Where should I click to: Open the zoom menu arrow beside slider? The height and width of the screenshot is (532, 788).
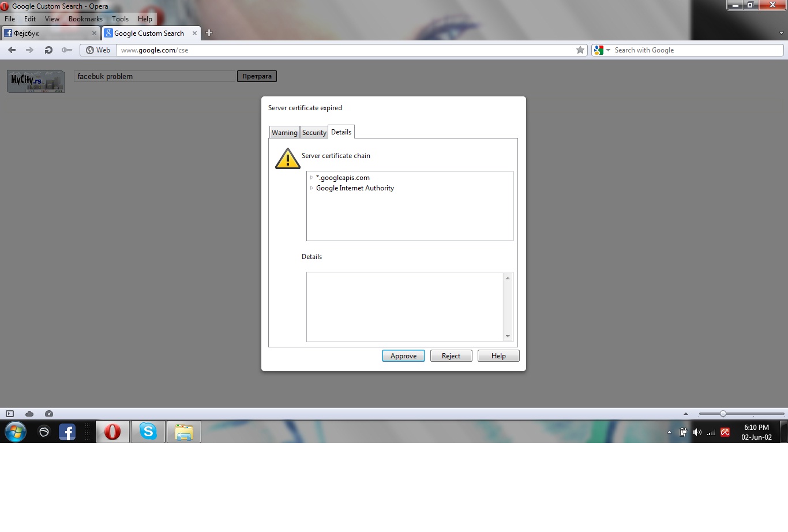(685, 414)
